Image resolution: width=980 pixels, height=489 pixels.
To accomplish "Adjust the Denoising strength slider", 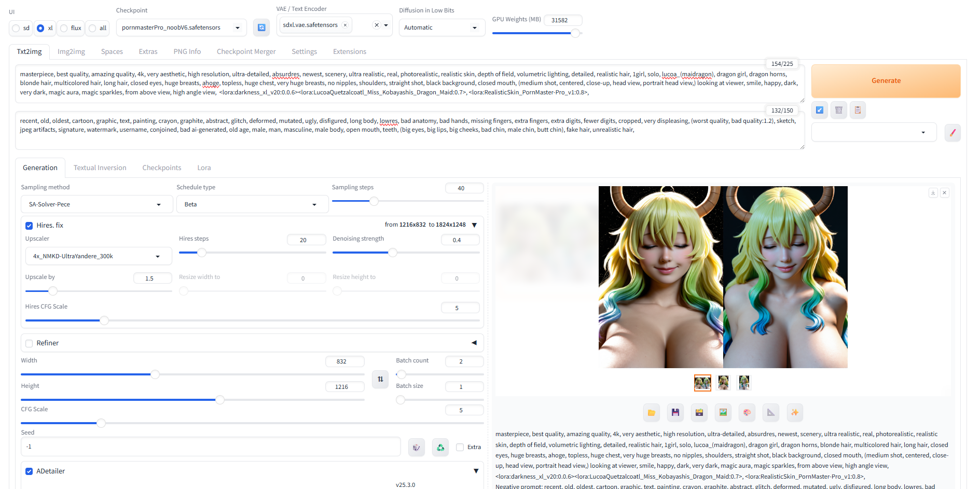I will [x=406, y=253].
